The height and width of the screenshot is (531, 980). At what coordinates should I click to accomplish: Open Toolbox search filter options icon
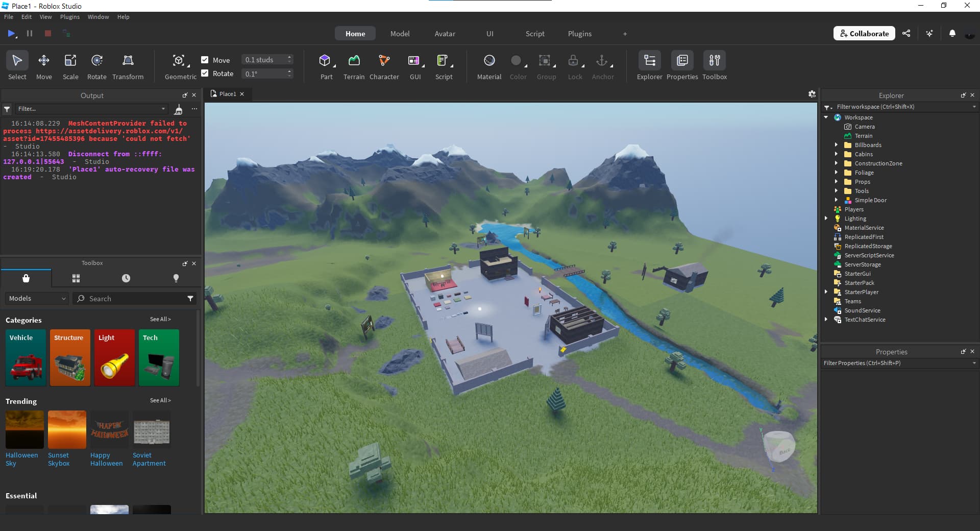tap(190, 298)
